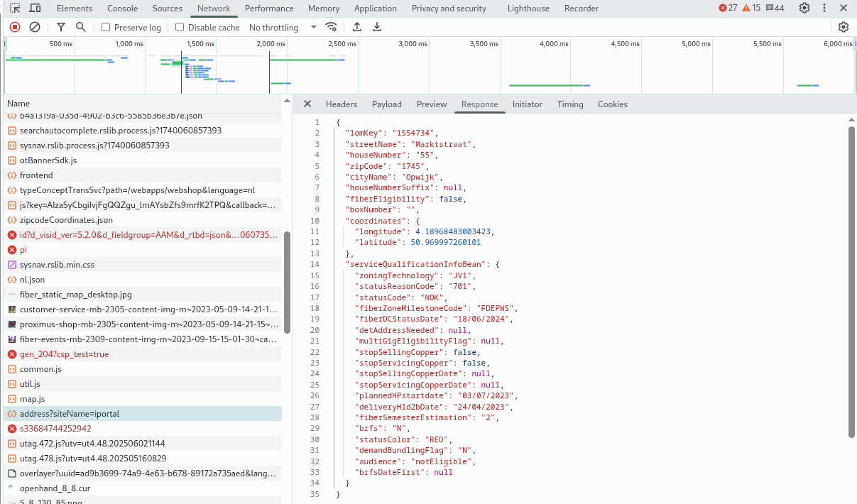Switch to the Console tab
This screenshot has height=504, width=857.
pyautogui.click(x=122, y=9)
